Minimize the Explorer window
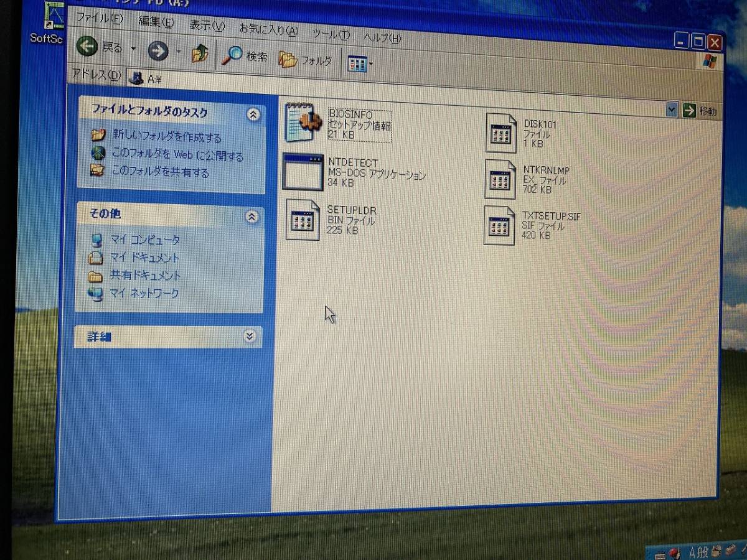The width and height of the screenshot is (747, 560). coord(682,41)
